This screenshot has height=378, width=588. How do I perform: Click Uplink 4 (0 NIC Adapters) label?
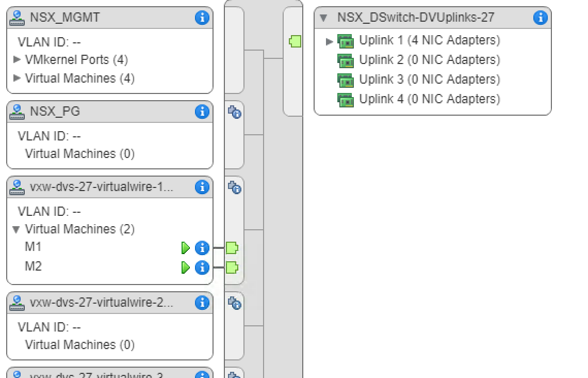[x=430, y=99]
